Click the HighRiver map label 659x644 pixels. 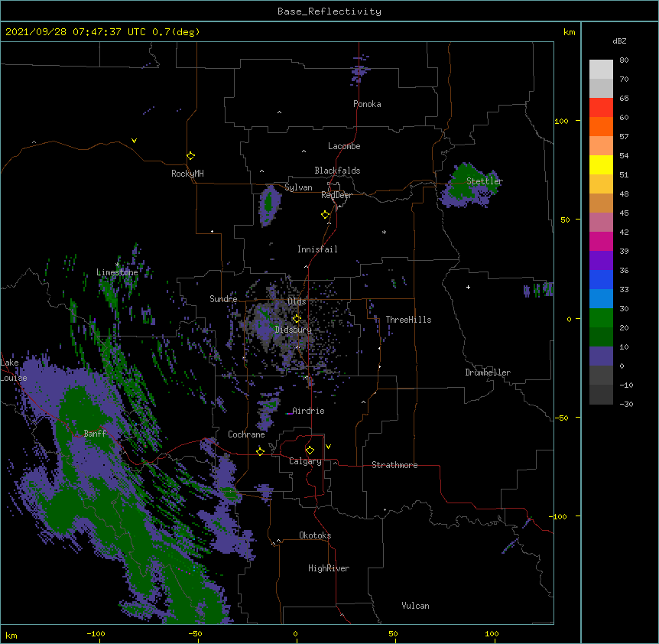click(329, 568)
